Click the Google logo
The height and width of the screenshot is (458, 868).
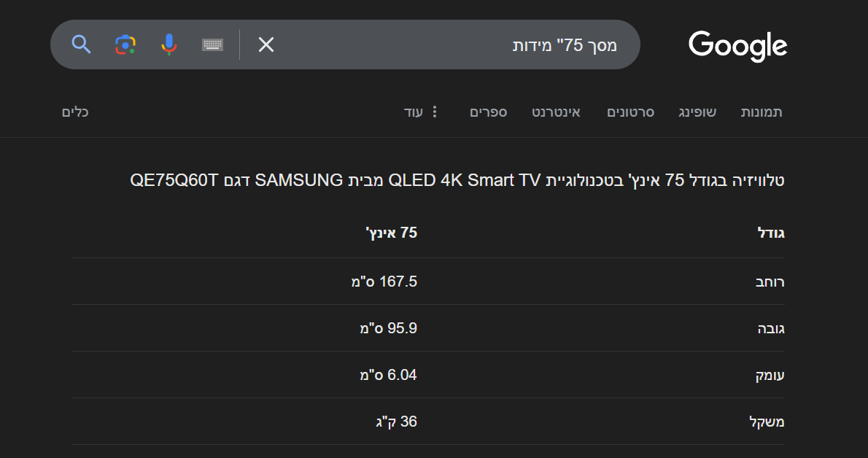pyautogui.click(x=737, y=45)
